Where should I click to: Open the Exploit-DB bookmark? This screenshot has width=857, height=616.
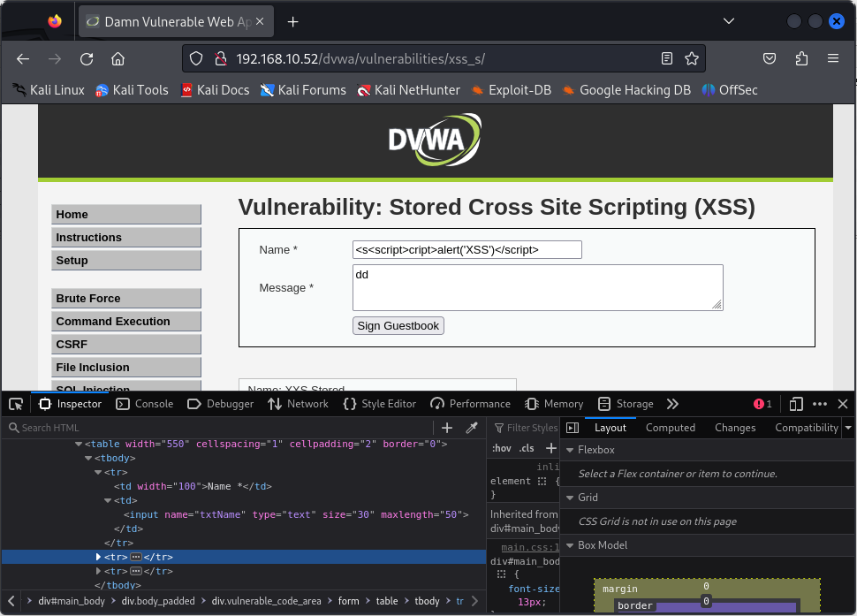click(511, 90)
